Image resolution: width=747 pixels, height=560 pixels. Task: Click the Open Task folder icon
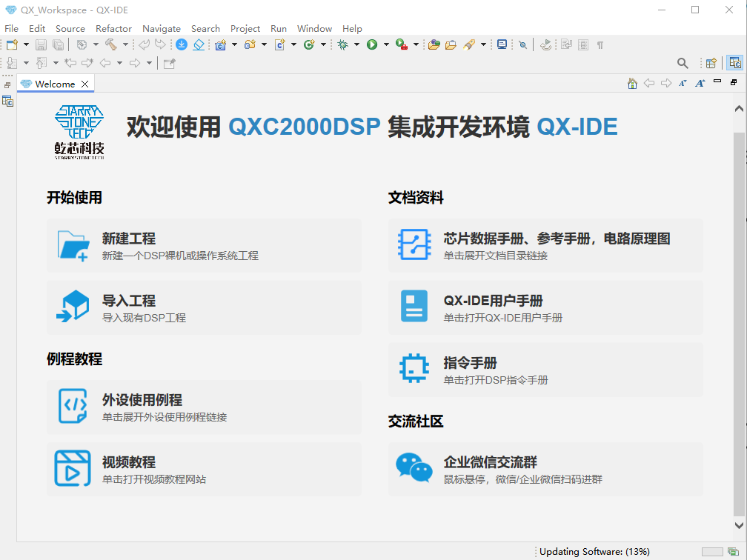point(451,44)
